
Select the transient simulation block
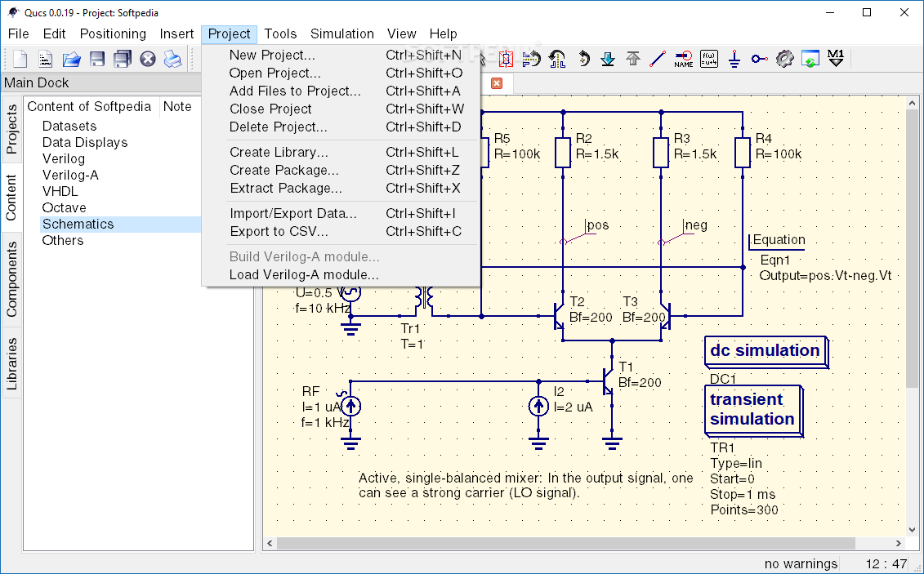(x=753, y=411)
